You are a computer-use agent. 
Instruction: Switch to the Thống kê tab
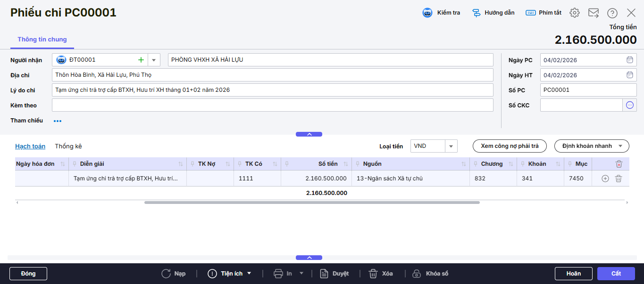pyautogui.click(x=68, y=146)
